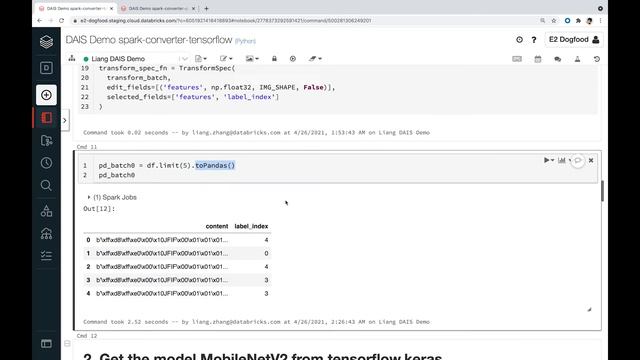Open the View image-icon dropdown in the toolbar
The height and width of the screenshot is (360, 640).
(252, 59)
